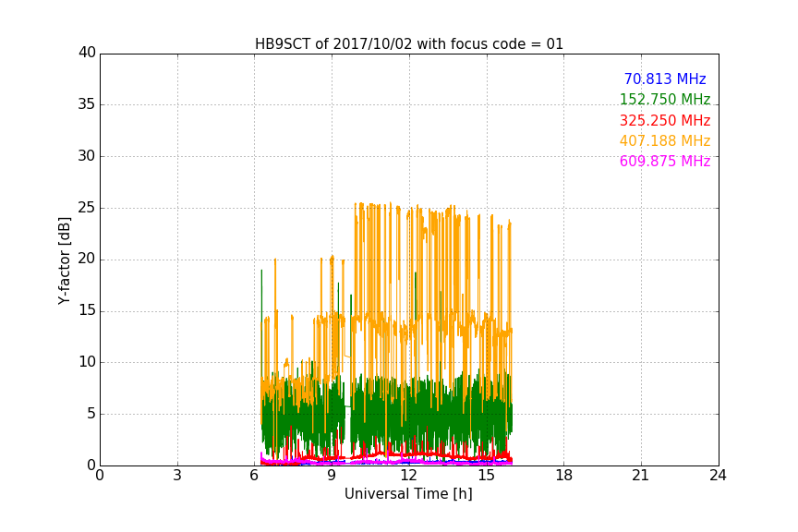
Task: Click the y-axis tick label 40
Action: tap(87, 53)
